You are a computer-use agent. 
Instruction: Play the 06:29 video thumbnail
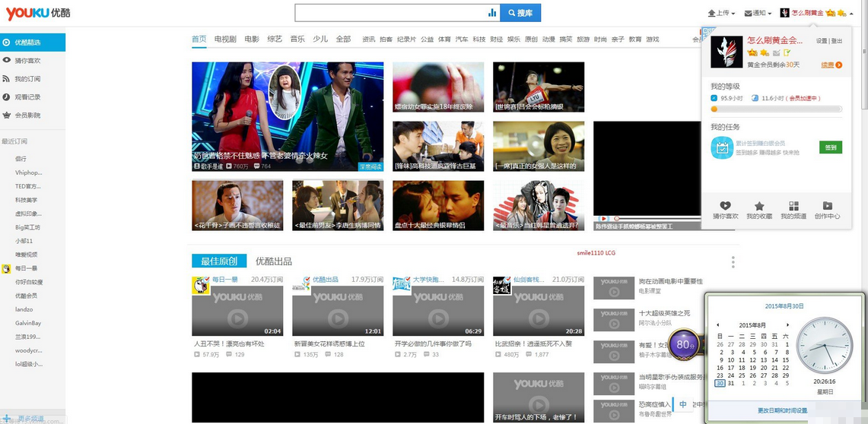point(438,311)
